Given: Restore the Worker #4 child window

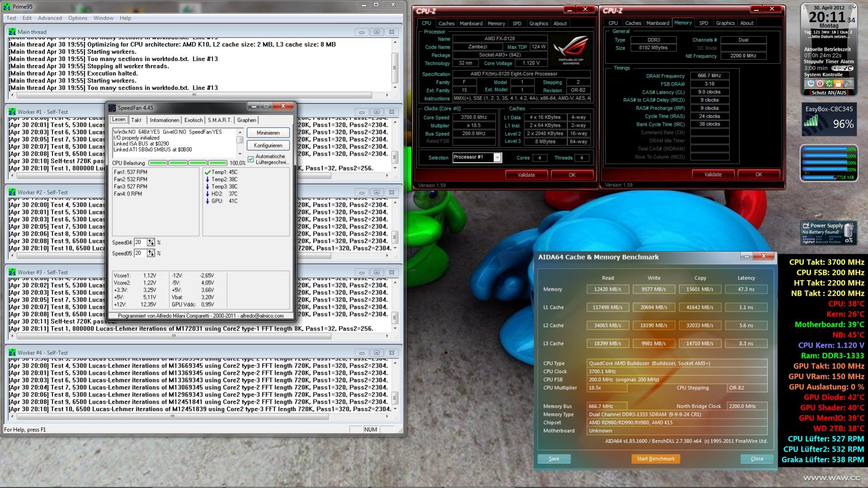Looking at the screenshot, I should pyautogui.click(x=376, y=353).
